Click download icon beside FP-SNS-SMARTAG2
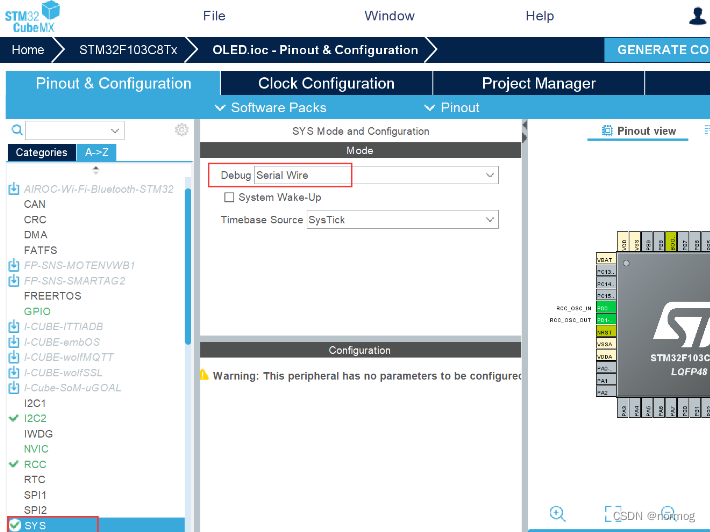Viewport: 710px width, 532px height. [14, 280]
